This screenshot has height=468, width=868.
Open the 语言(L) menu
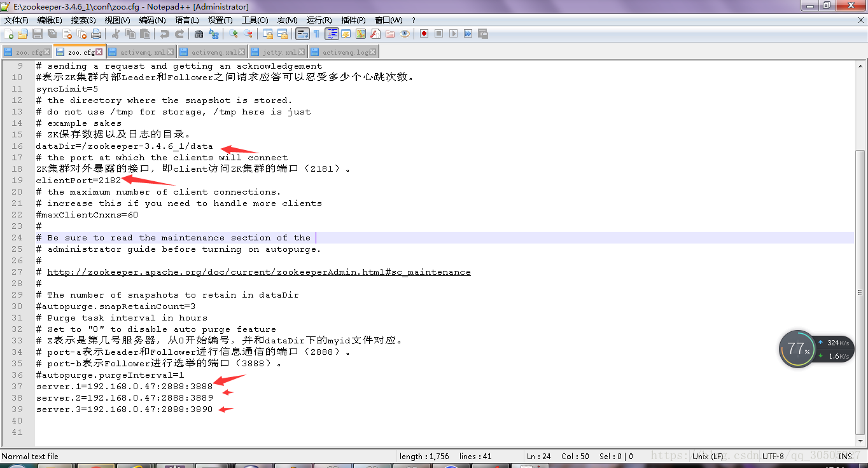click(x=187, y=20)
